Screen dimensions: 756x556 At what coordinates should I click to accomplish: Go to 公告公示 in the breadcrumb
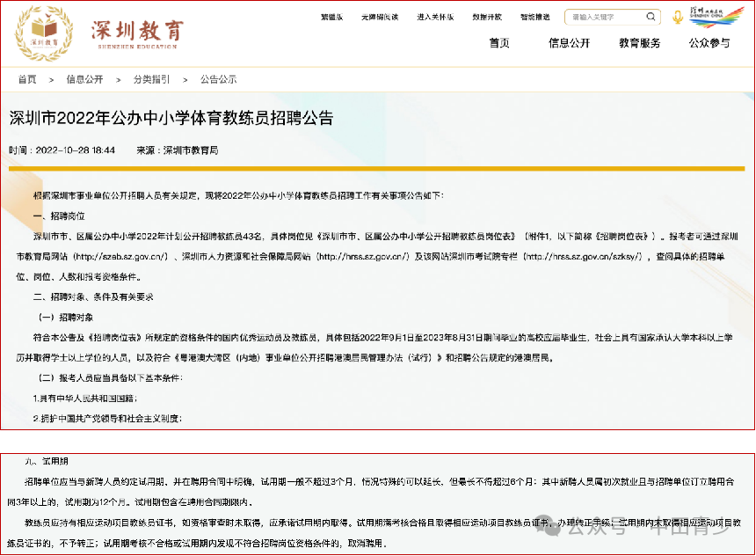[x=218, y=79]
